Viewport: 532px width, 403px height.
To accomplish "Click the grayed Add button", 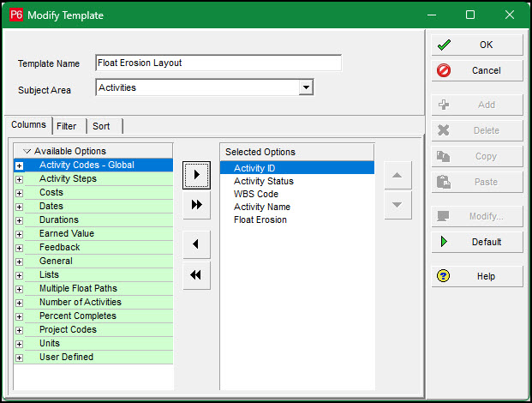I will coord(477,105).
